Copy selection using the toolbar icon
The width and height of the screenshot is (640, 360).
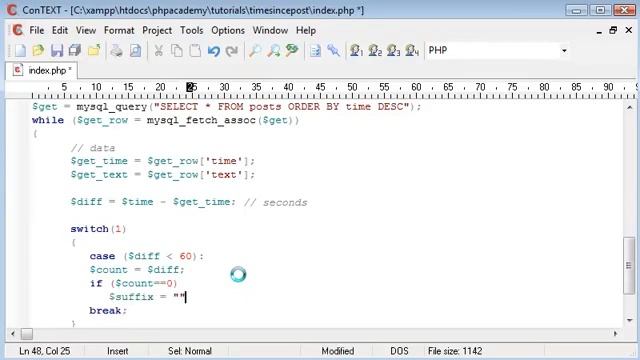tap(177, 51)
